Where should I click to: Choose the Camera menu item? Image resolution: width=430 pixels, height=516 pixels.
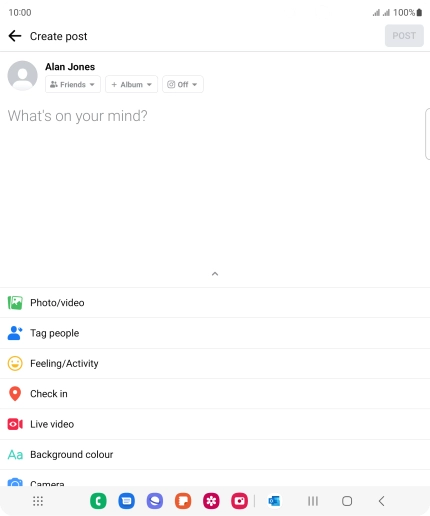[x=215, y=478]
